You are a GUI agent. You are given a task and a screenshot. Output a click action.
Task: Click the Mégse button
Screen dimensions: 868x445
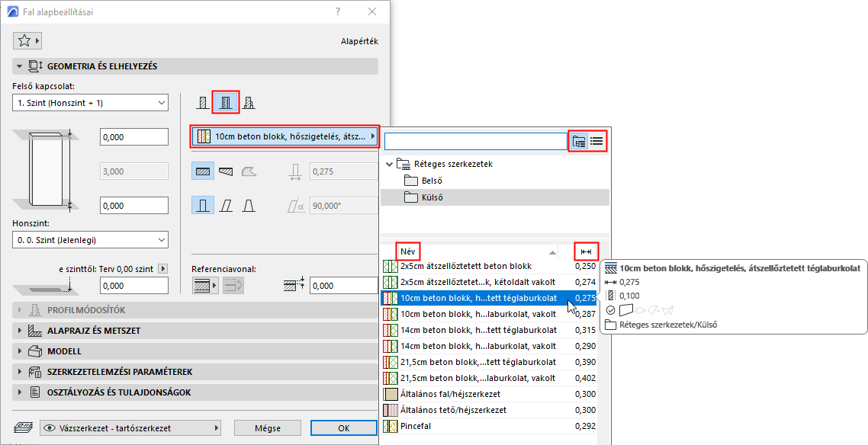[x=268, y=428]
